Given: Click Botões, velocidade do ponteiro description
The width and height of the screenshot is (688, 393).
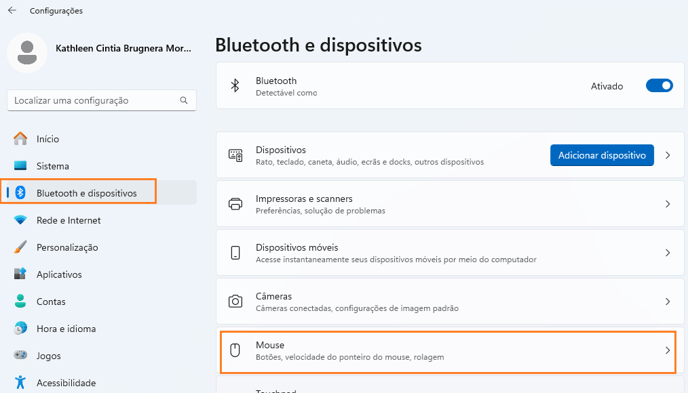Looking at the screenshot, I should point(350,357).
